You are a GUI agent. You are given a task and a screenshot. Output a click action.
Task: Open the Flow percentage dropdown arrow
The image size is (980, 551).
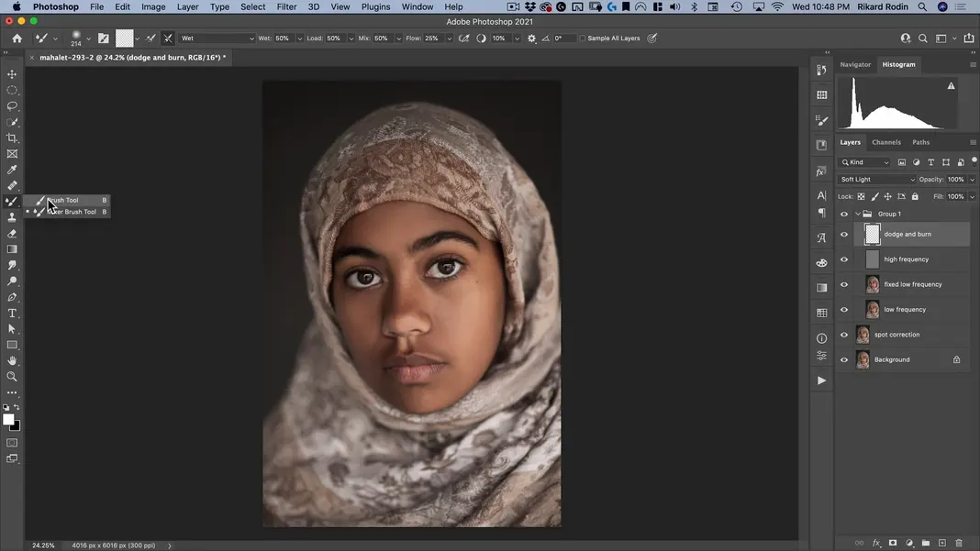click(x=449, y=39)
